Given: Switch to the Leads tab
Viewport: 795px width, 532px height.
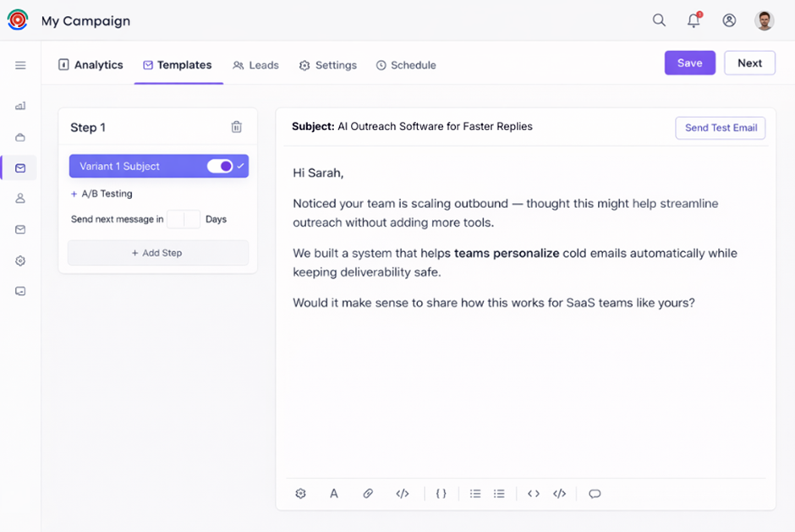Looking at the screenshot, I should [x=255, y=65].
